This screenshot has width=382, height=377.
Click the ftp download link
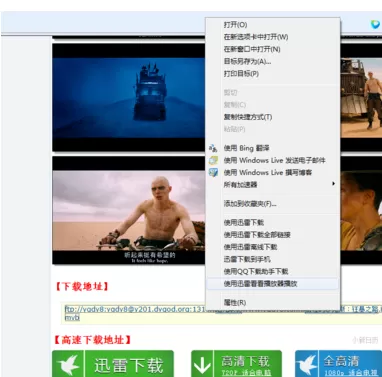click(135, 310)
